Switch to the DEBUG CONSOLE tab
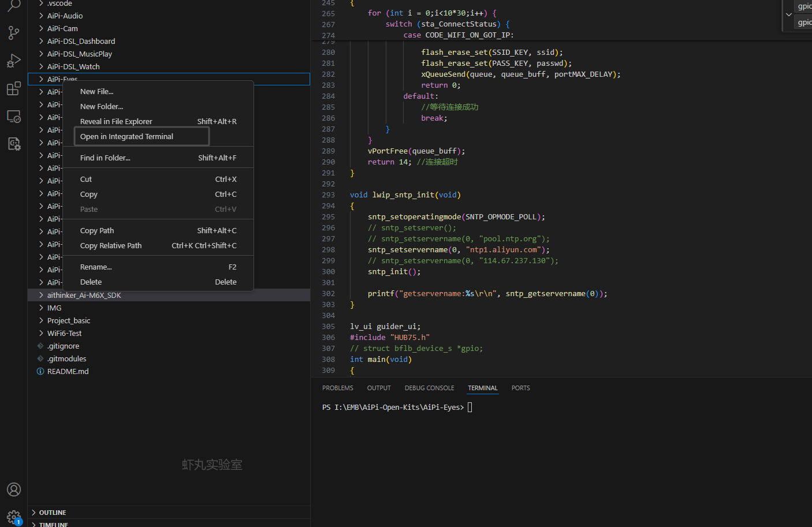Screen dimensions: 812x527 429,388
